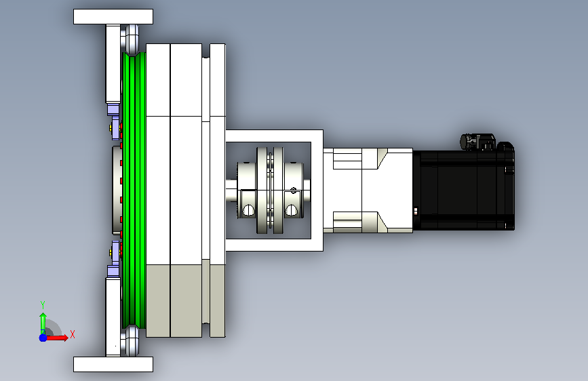Select the lower vertical white support bar
The image size is (588, 381).
point(113,317)
